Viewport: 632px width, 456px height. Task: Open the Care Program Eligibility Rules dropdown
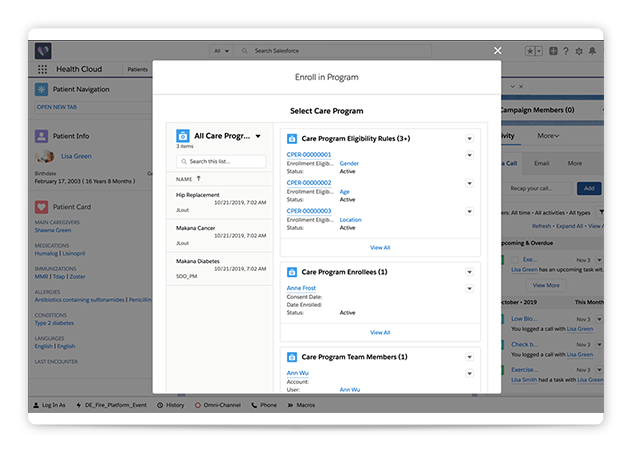[469, 138]
